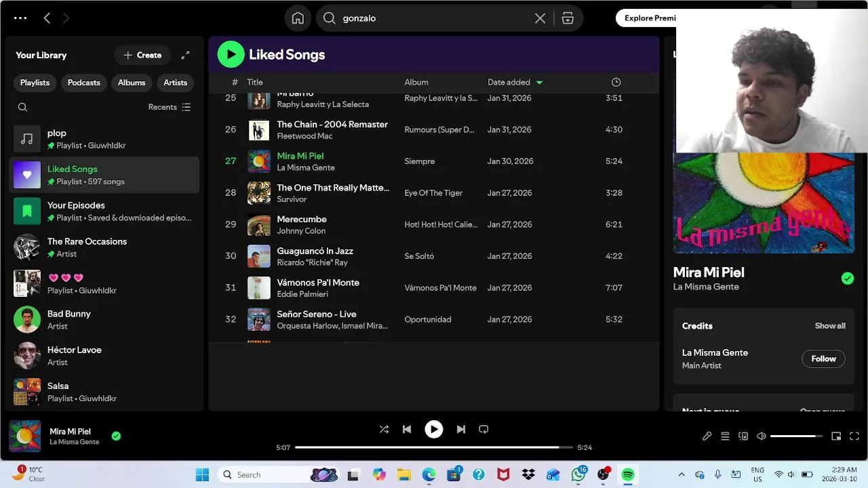Open Microsoft Edge from the taskbar

[429, 474]
